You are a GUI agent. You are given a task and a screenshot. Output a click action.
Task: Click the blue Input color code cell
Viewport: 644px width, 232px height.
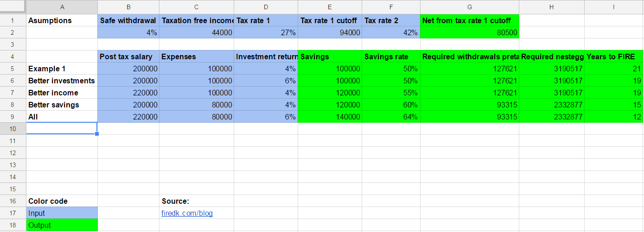(62, 213)
